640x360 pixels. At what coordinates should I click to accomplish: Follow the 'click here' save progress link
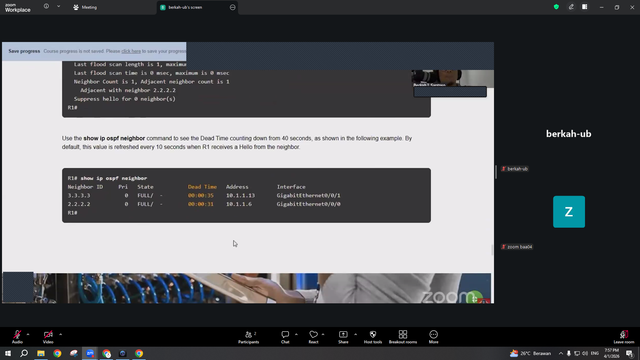coord(131,51)
